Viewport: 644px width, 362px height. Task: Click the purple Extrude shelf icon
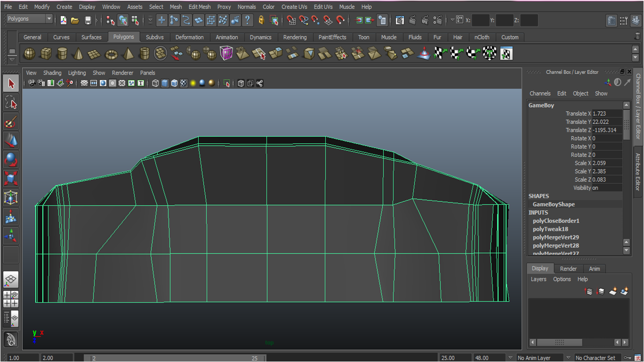(x=226, y=54)
